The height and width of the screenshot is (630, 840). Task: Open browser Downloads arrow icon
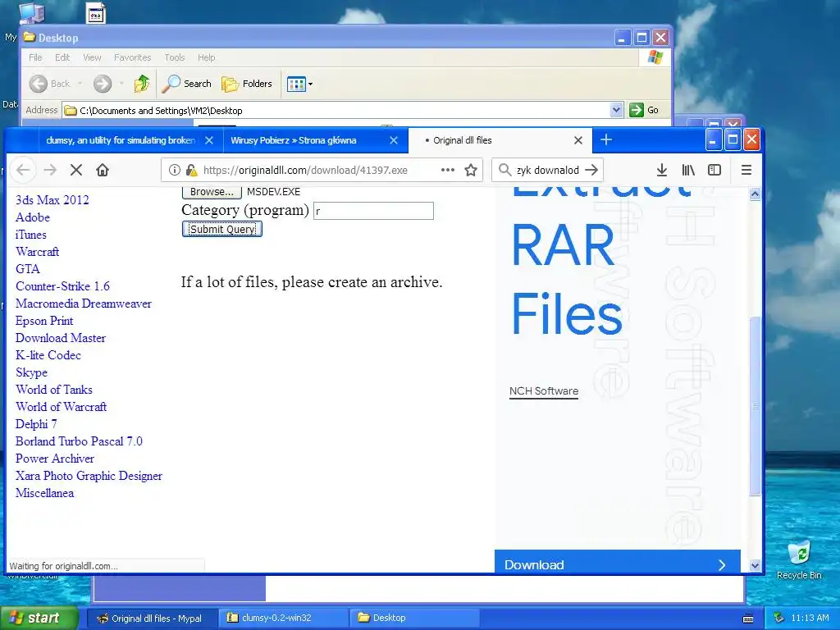pos(662,171)
